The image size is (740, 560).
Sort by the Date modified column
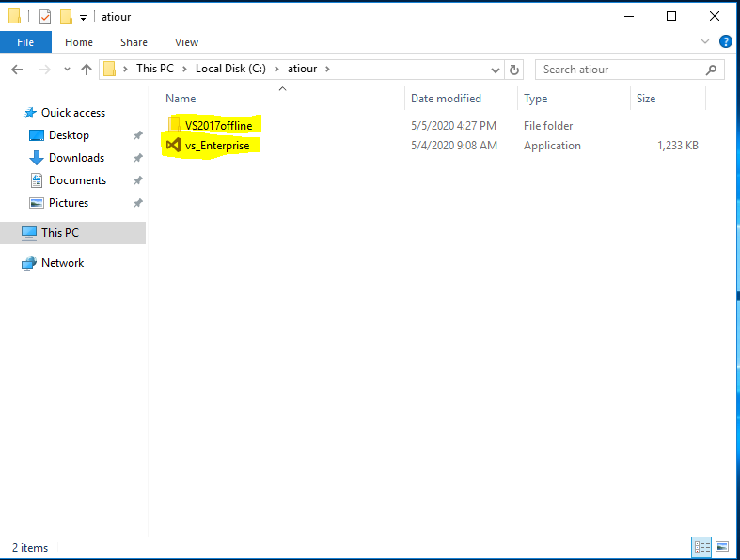tap(446, 99)
